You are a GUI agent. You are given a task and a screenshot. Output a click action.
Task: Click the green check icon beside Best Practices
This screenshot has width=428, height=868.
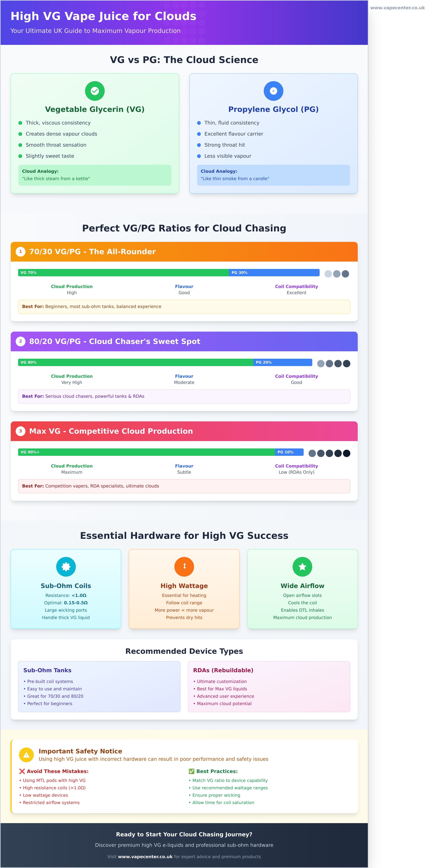[x=191, y=771]
